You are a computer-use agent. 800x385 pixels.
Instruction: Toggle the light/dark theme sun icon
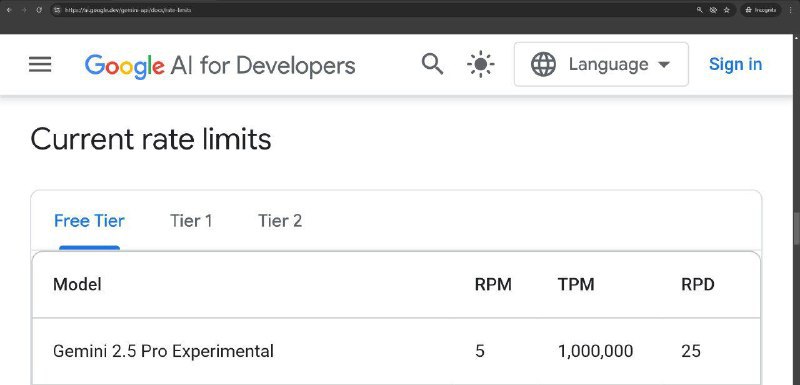481,65
